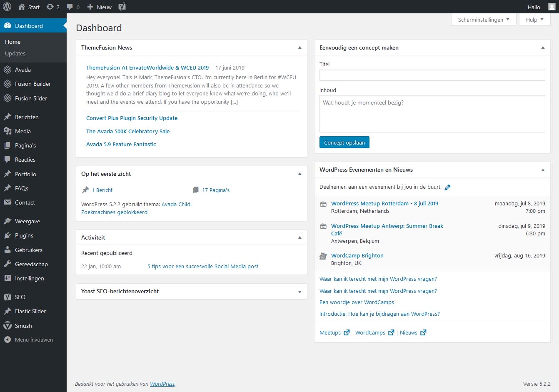Click the Fusion Builder sidebar icon
Screen dimensions: 559x392
(7, 84)
